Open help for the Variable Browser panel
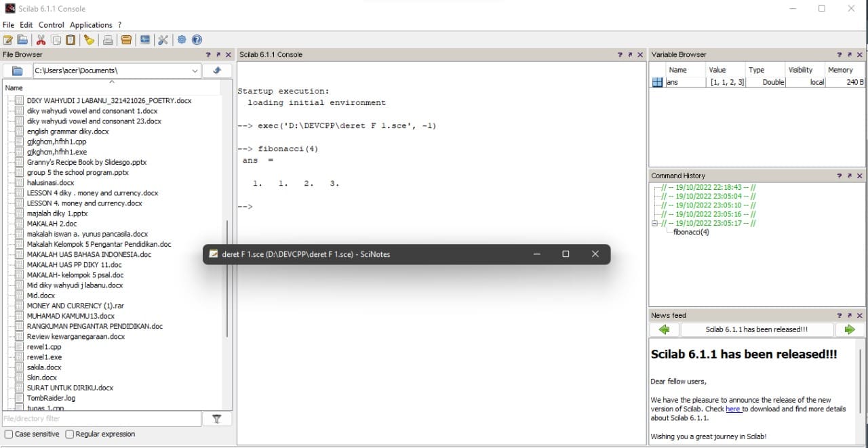 (x=840, y=55)
